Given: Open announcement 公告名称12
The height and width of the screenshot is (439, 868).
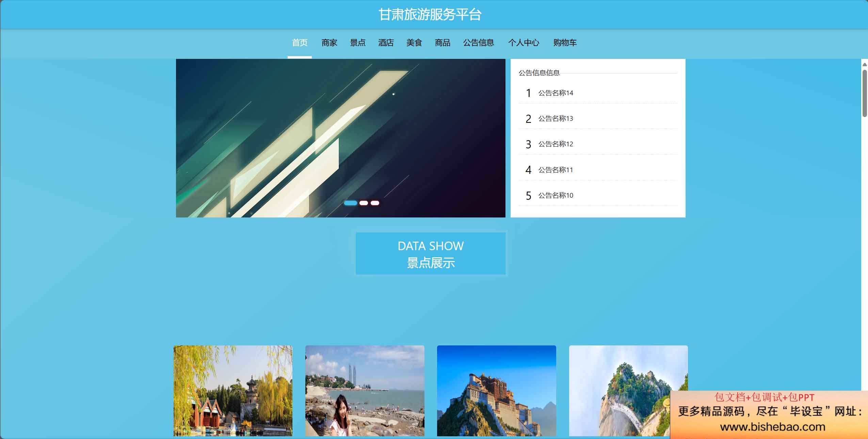Looking at the screenshot, I should click(556, 144).
